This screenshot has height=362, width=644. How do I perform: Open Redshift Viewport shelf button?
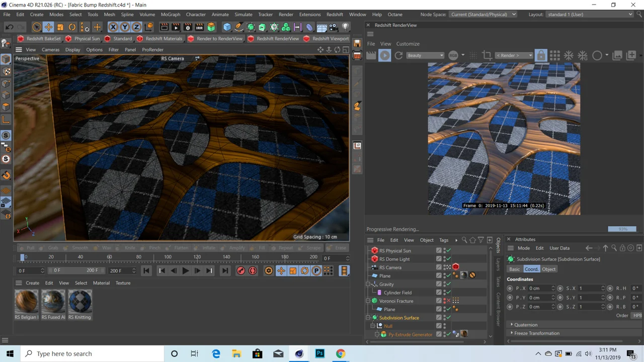[326, 39]
